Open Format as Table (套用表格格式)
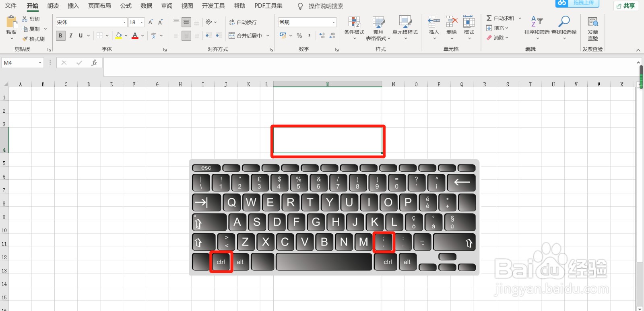This screenshot has width=644, height=311. 378,28
